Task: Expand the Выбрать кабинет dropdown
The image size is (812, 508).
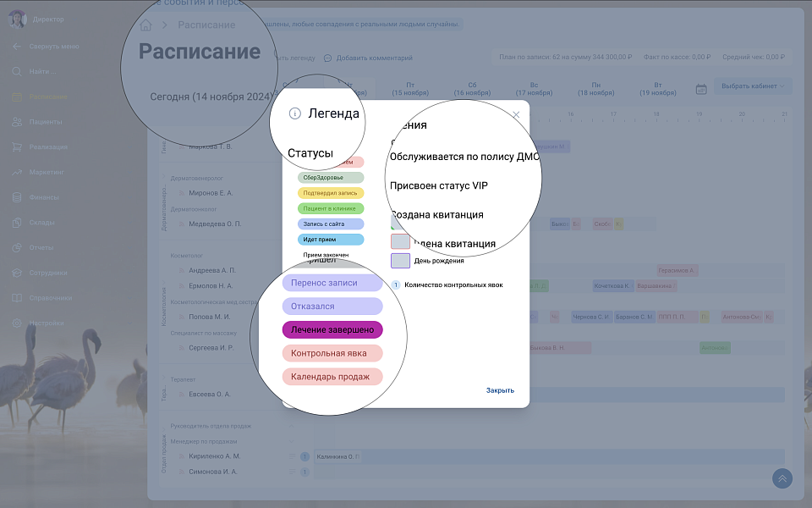Action: (x=753, y=86)
